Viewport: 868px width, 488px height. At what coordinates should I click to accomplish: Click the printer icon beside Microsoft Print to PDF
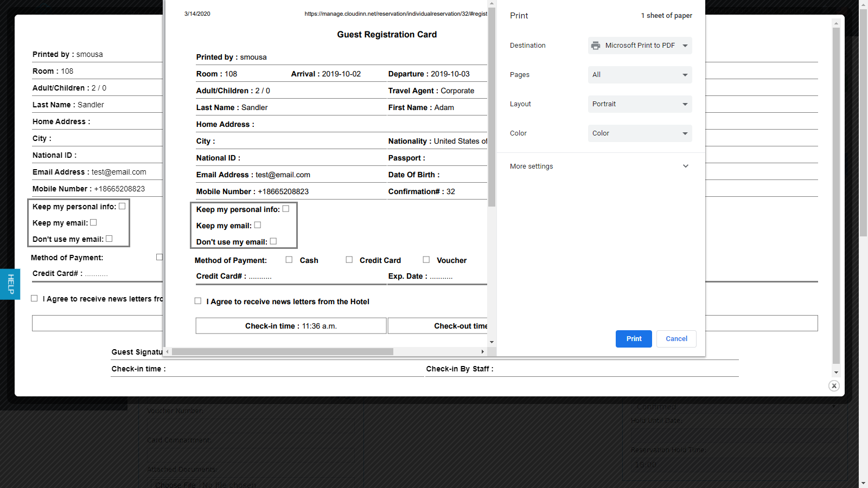tap(596, 46)
